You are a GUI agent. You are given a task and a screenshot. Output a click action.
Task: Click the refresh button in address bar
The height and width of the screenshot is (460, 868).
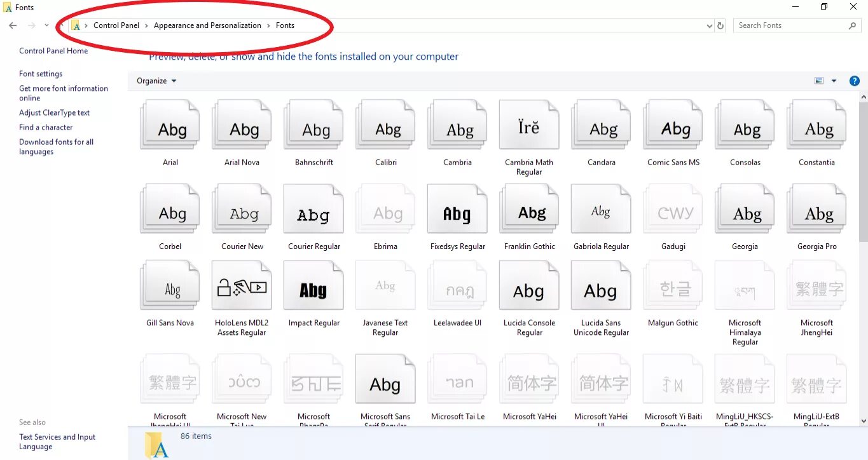point(720,25)
